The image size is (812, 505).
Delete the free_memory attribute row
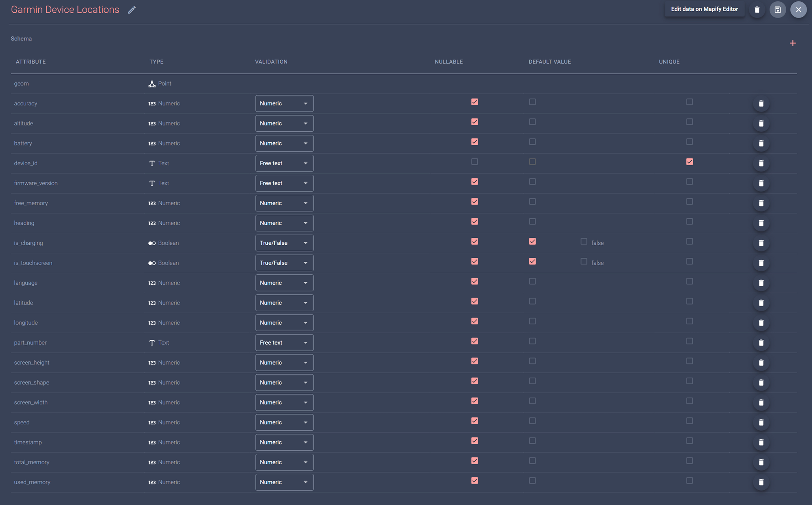tap(761, 203)
